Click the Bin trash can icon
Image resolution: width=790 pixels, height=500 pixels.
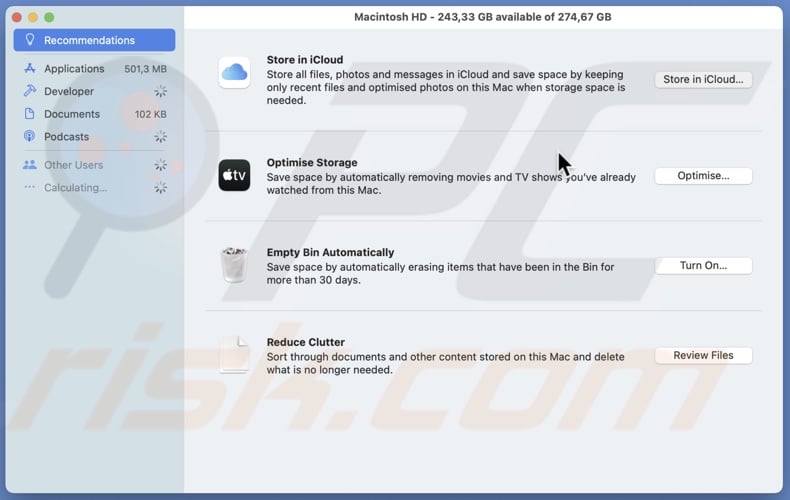234,265
